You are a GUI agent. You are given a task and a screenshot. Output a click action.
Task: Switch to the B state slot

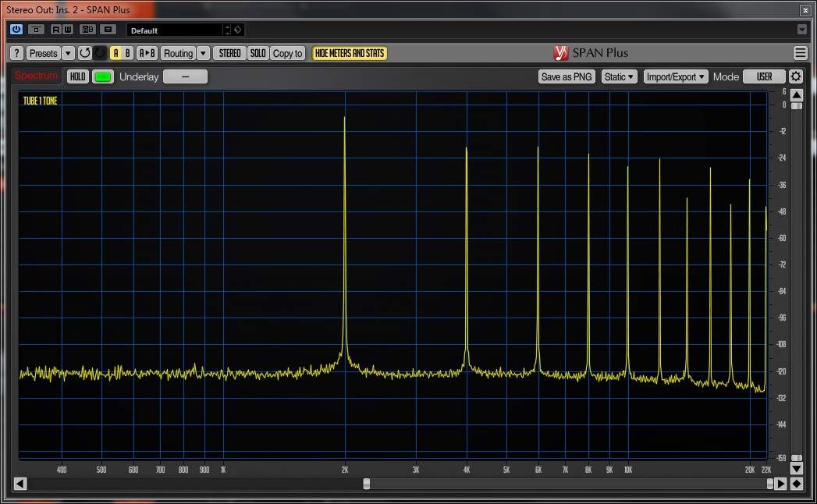pos(127,53)
